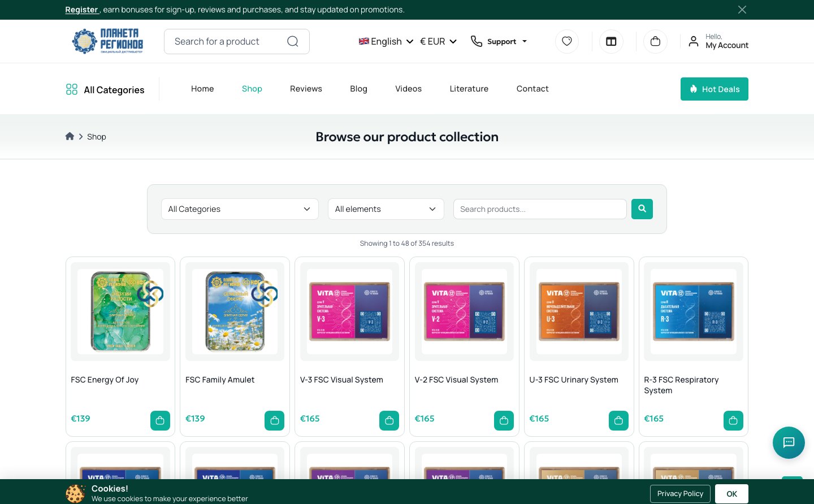This screenshot has height=504, width=814.
Task: Open the EUR currency dropdown
Action: [438, 41]
